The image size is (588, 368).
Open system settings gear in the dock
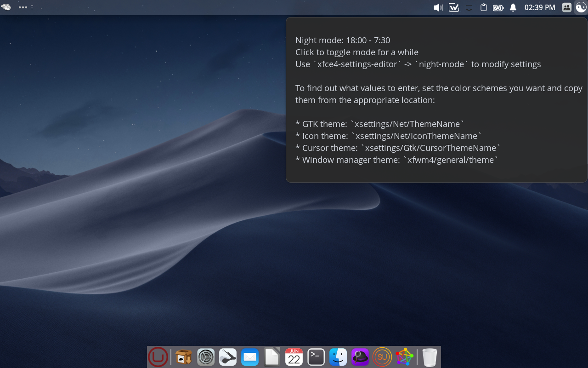(x=206, y=357)
